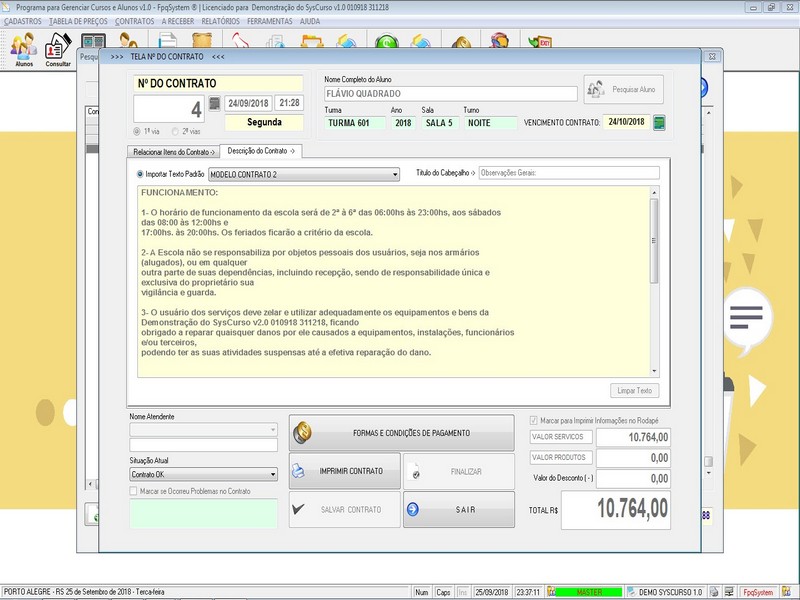Click the contract number field showing 4
This screenshot has height=600, width=800.
coord(169,109)
